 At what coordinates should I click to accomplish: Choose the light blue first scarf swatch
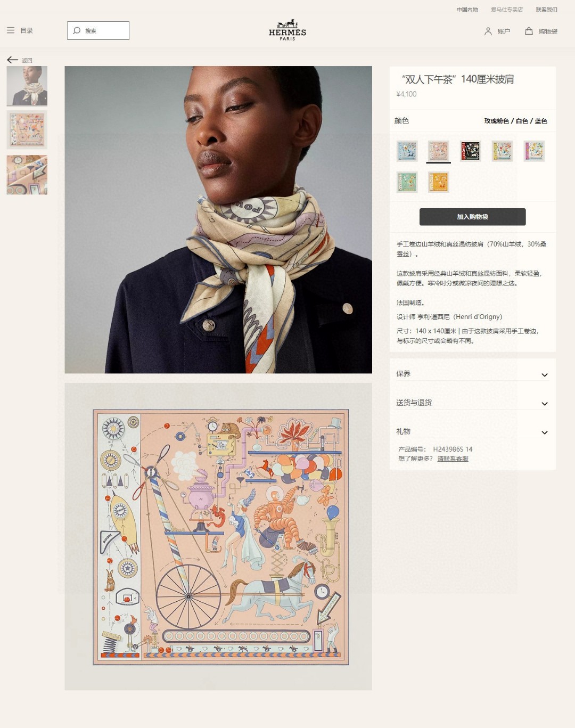[407, 151]
